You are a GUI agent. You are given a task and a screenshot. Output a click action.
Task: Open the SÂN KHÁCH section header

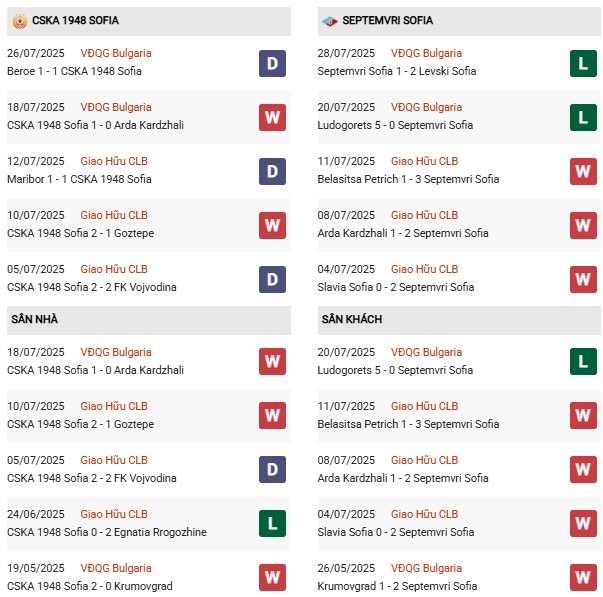352,319
